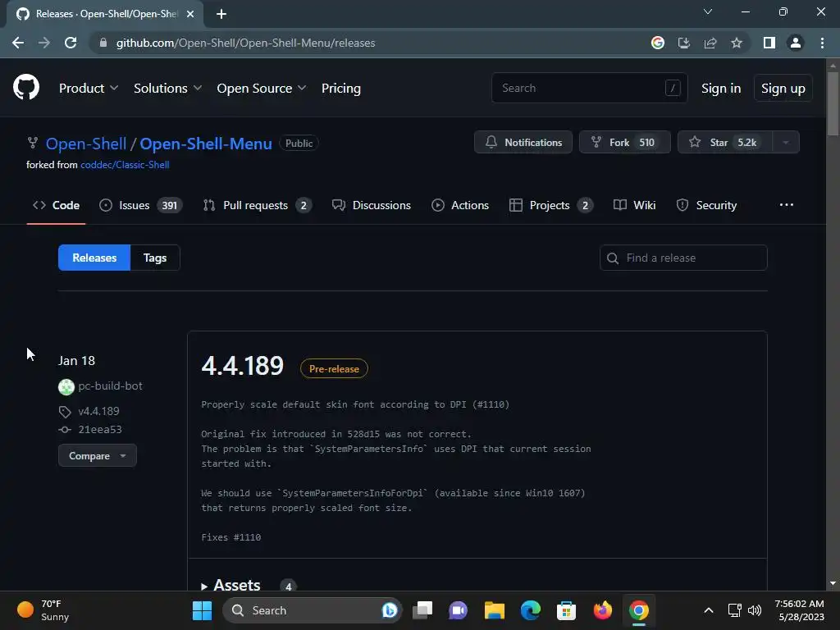Open the Chrome profile icon

tap(796, 43)
